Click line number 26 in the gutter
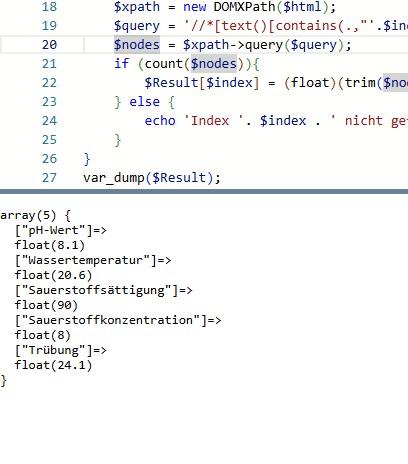 tap(49, 159)
